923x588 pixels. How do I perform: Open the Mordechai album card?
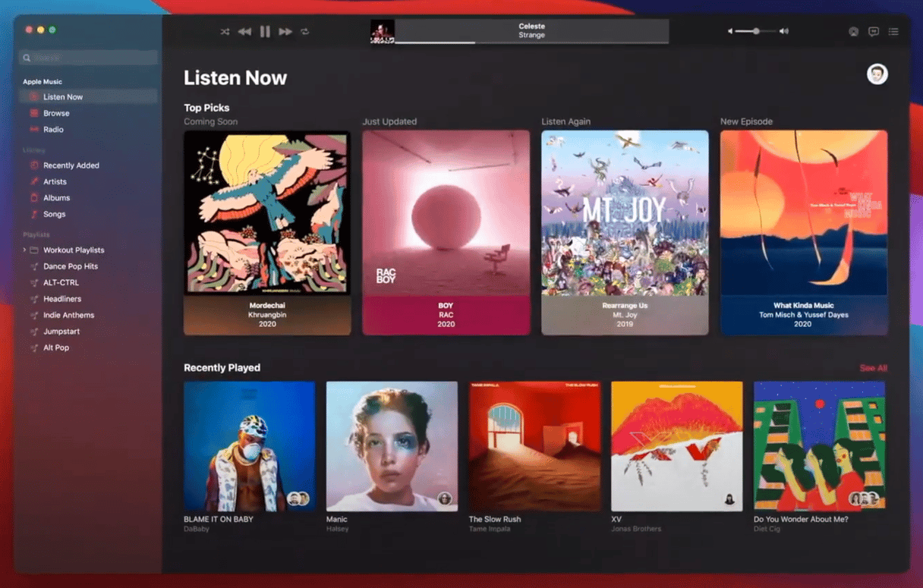tap(267, 232)
